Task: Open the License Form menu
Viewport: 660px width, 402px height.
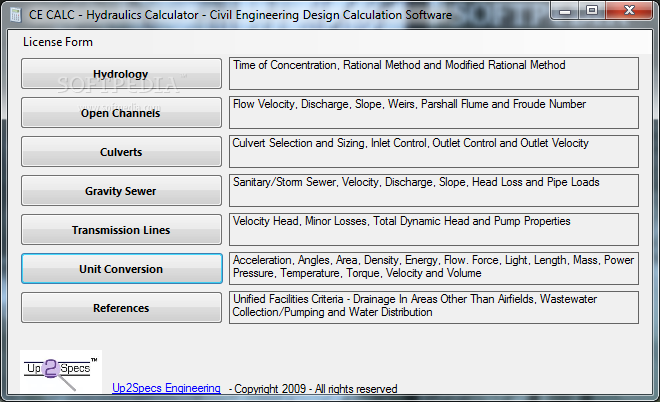Action: (x=58, y=42)
